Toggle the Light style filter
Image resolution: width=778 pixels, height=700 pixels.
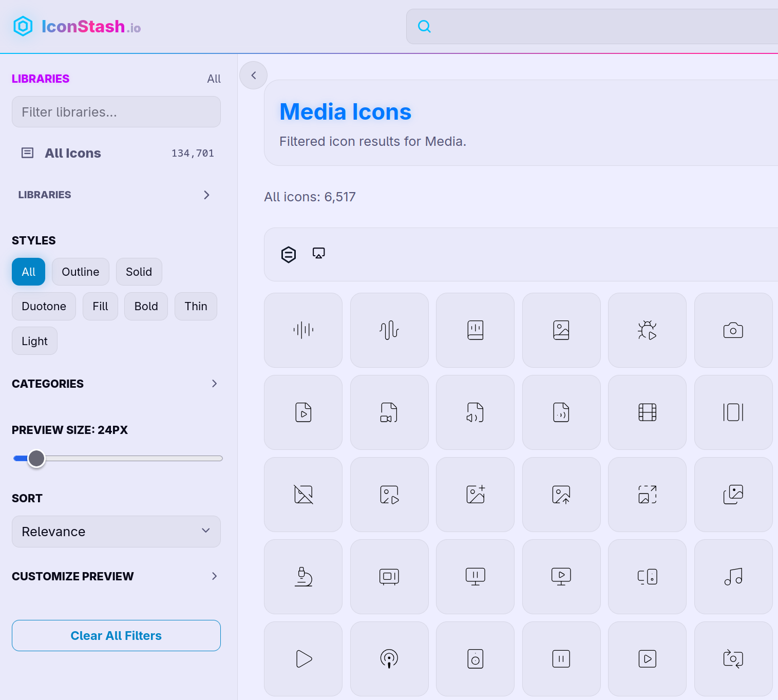pyautogui.click(x=35, y=341)
